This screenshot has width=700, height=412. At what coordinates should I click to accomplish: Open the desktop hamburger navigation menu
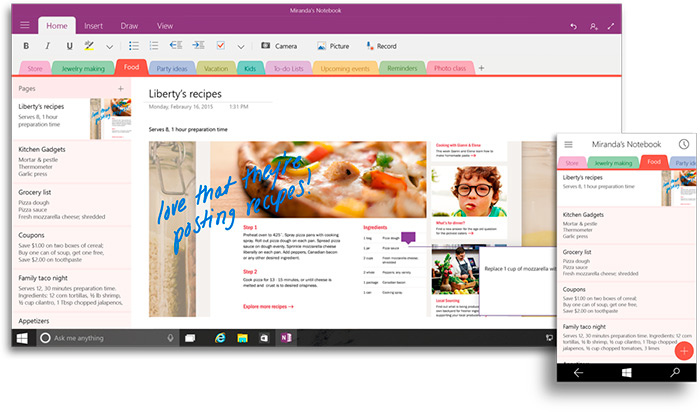(x=25, y=25)
